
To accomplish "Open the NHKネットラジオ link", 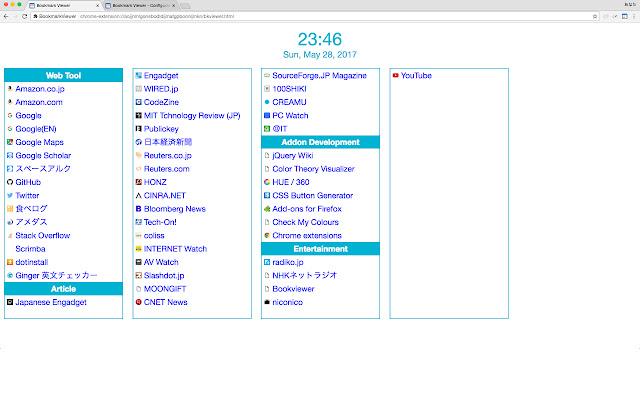I will (304, 276).
